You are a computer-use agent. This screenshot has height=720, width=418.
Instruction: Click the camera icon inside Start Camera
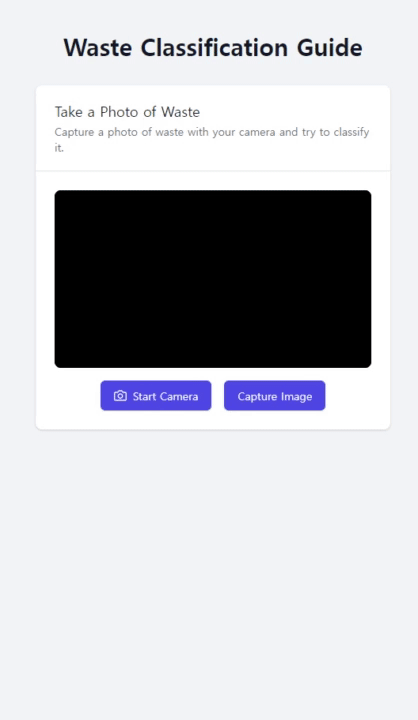pyautogui.click(x=120, y=396)
